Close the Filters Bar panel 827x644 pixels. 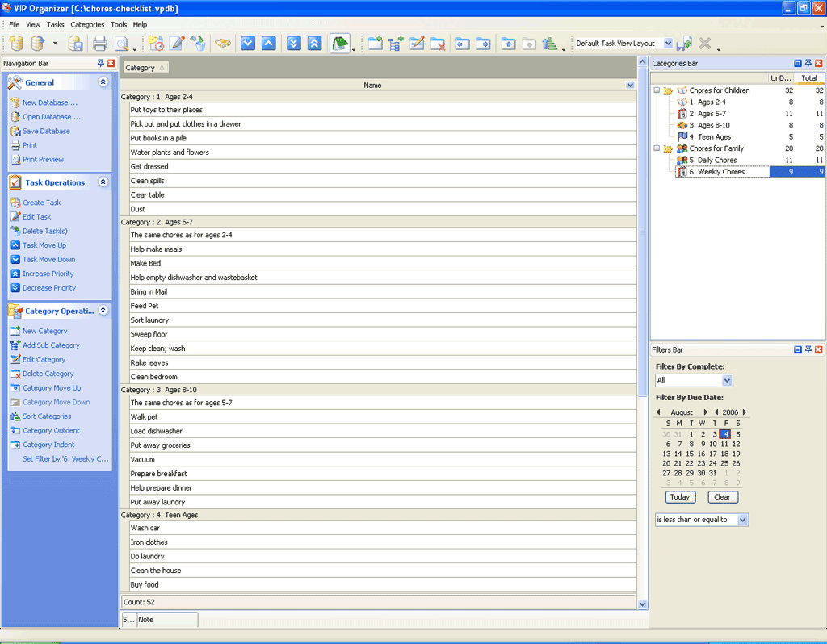818,349
